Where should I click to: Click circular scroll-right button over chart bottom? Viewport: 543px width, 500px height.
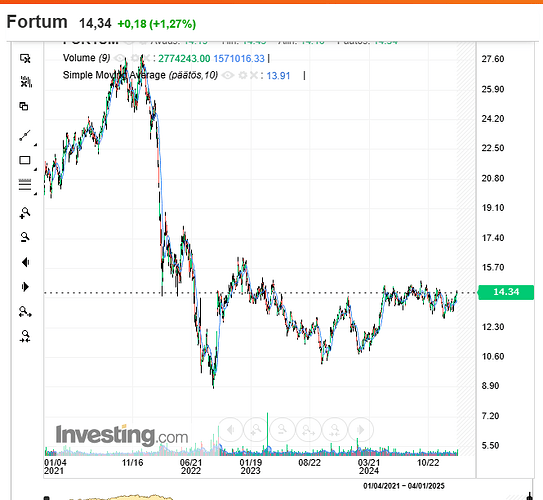coord(360,430)
